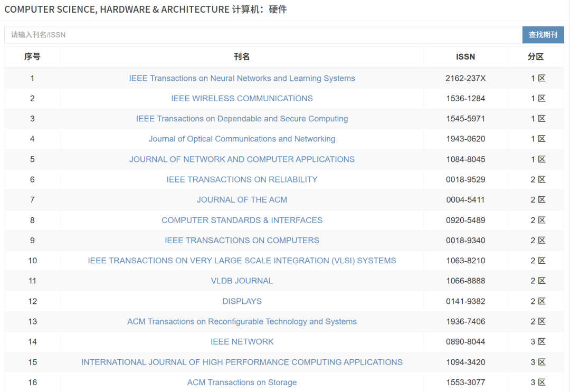Image resolution: width=570 pixels, height=392 pixels.
Task: Open the JOURNAL OF THE ACM link
Action: 242,199
